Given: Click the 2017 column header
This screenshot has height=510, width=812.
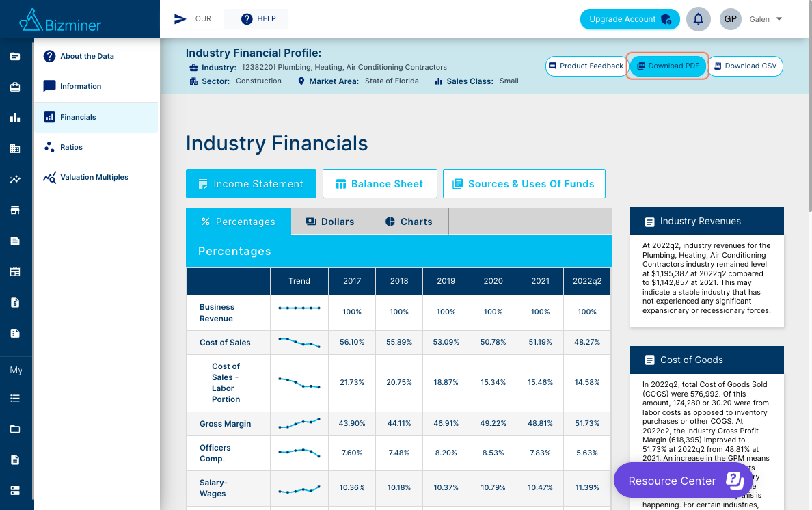Looking at the screenshot, I should coord(352,280).
